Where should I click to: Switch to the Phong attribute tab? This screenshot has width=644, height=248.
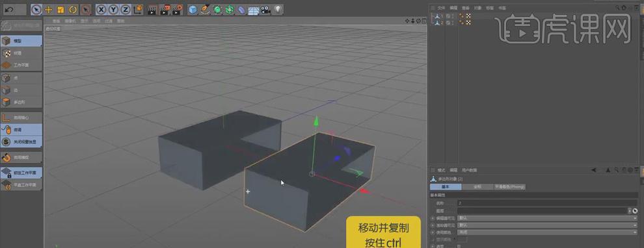tap(509, 187)
